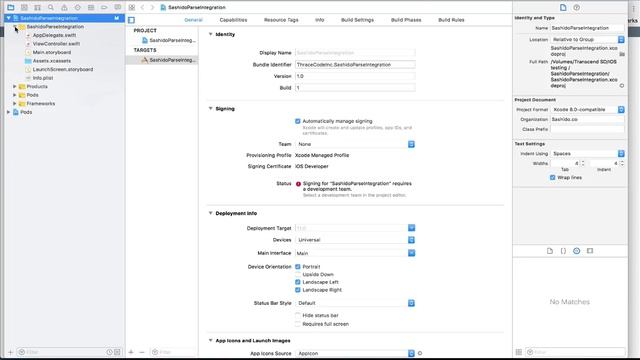Collapse the Deployment Info section
This screenshot has width=640, height=360.
click(211, 213)
